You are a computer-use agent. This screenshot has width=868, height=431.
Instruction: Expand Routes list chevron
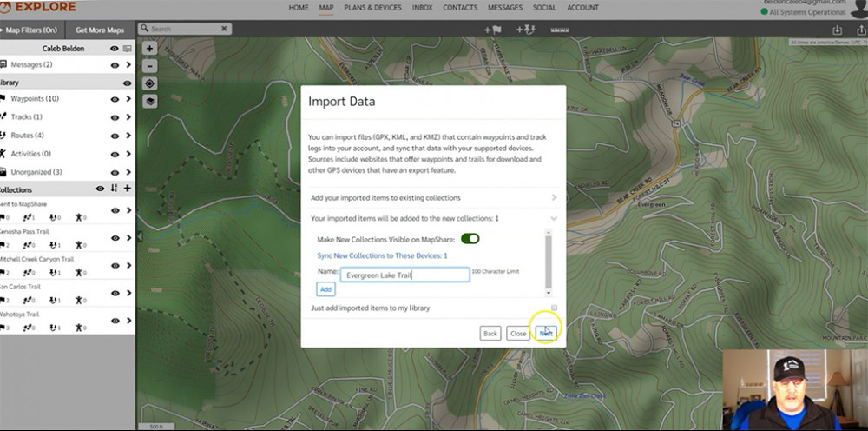pyautogui.click(x=128, y=136)
